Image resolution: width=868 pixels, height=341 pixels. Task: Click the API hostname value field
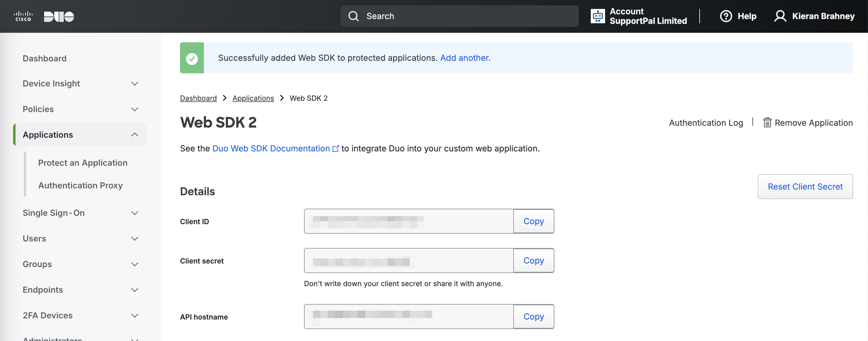409,316
